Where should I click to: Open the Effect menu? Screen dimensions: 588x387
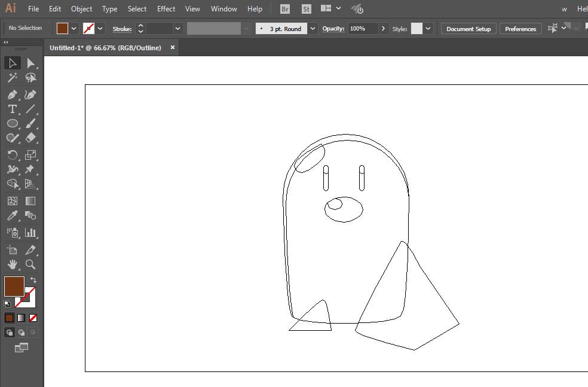166,9
